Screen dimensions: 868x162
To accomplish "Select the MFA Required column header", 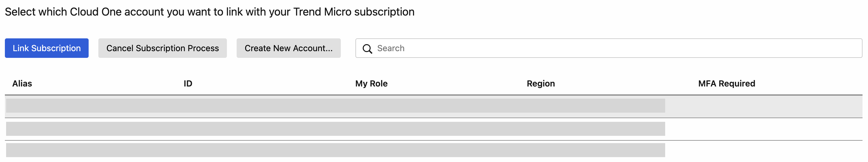I will 726,83.
